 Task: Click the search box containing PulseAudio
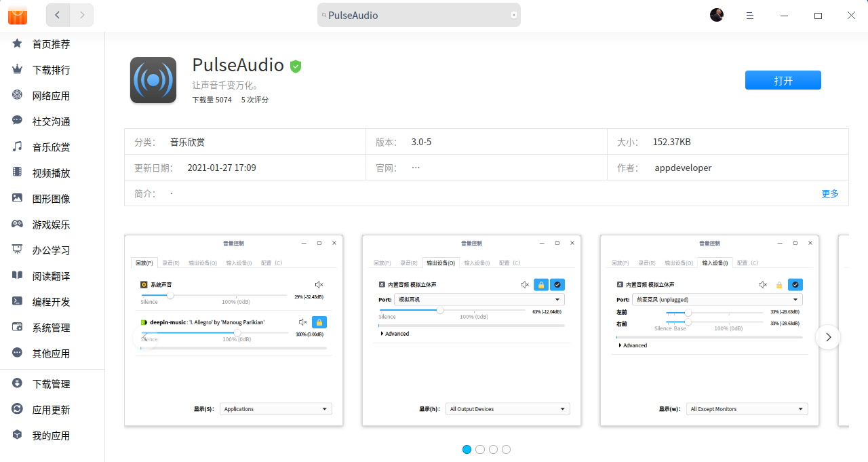pyautogui.click(x=418, y=15)
